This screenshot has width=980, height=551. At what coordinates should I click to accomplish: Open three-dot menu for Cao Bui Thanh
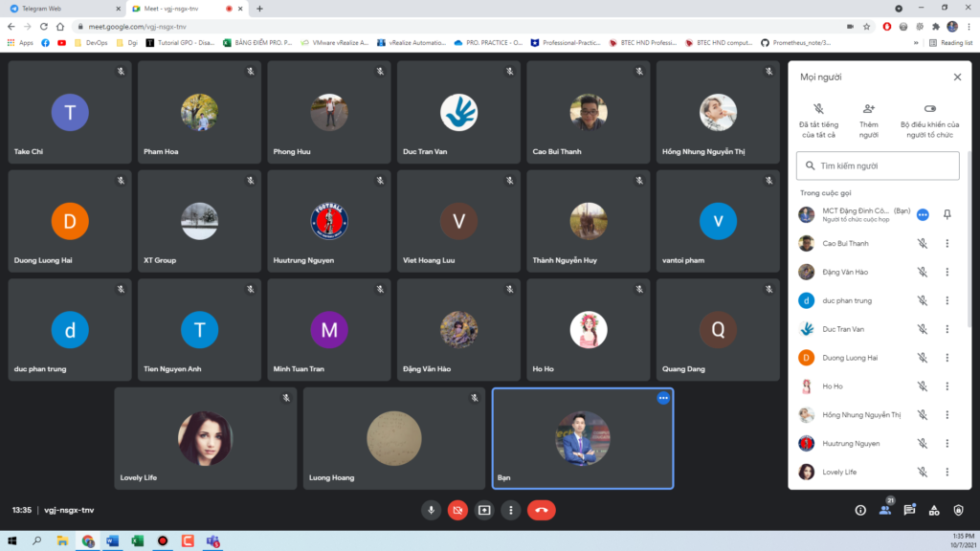pos(947,244)
